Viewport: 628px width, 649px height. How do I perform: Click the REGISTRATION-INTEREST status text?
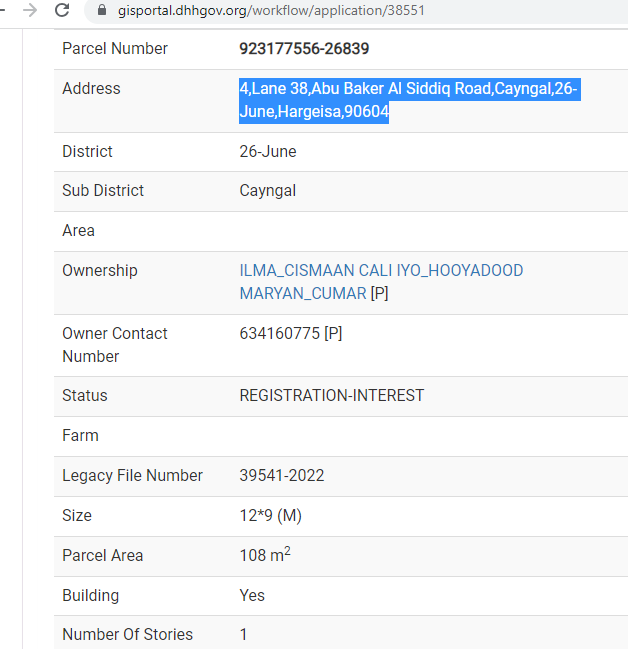332,395
